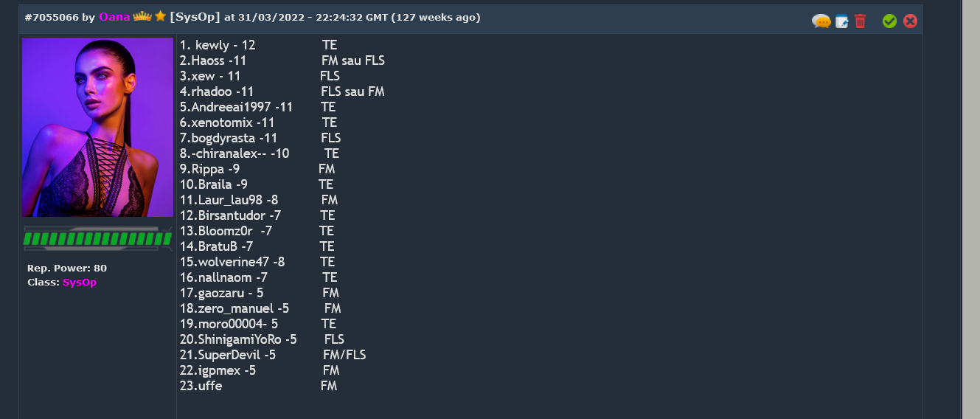This screenshot has width=980, height=419.
Task: Click the [SysOp] title in post header
Action: [x=195, y=17]
